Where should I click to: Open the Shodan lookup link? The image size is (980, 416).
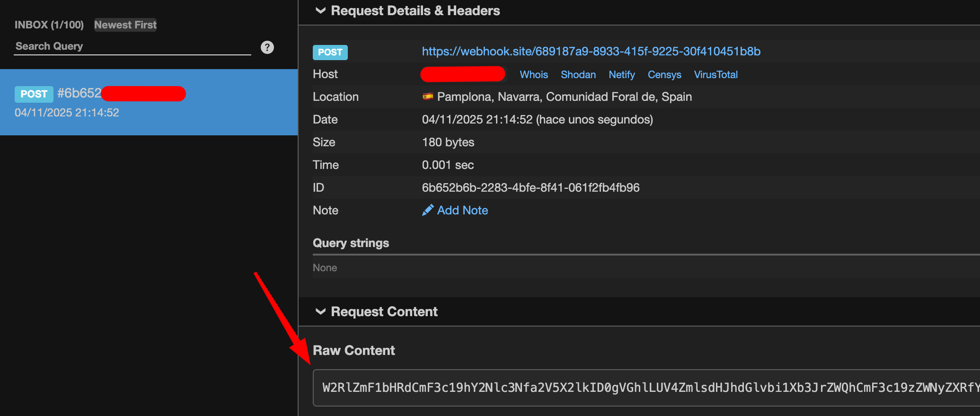pos(578,74)
